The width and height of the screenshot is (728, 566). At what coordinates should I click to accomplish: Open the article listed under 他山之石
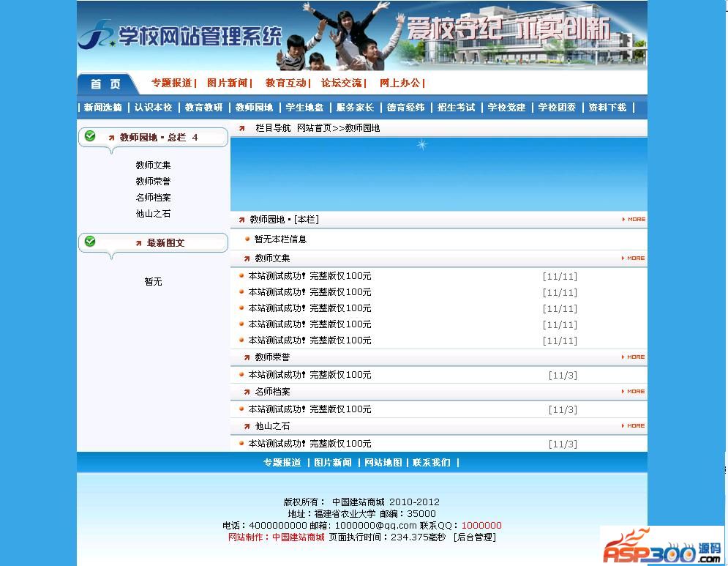click(309, 444)
